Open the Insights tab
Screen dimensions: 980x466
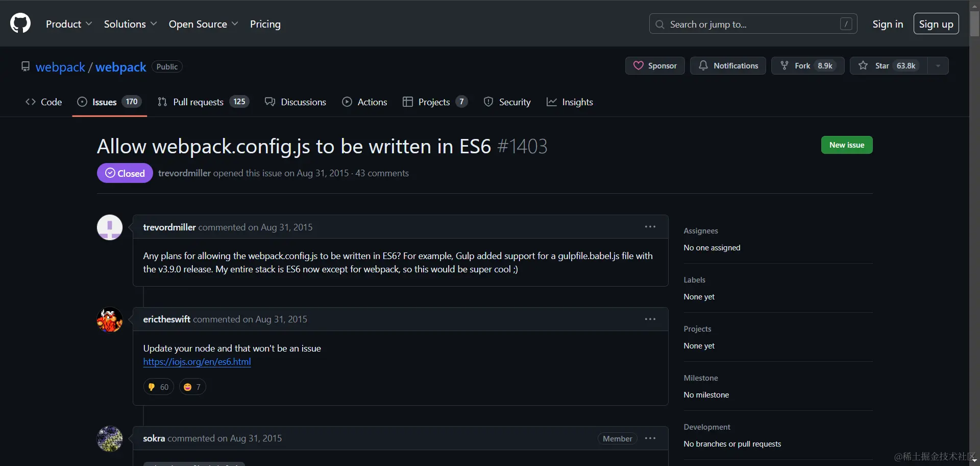570,102
